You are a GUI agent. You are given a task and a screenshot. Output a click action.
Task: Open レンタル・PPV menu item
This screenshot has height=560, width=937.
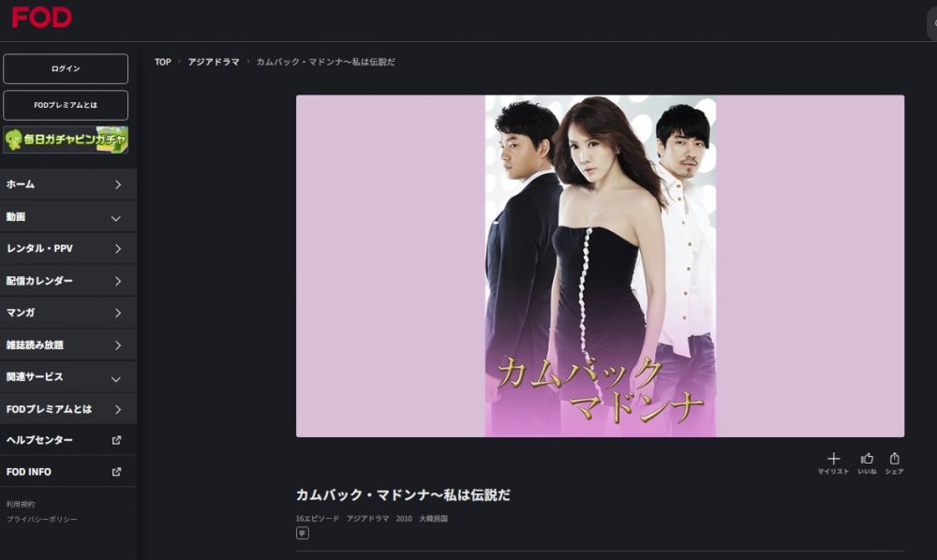(68, 248)
